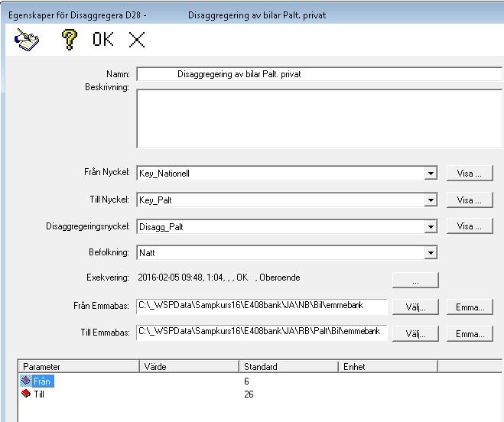
Task: Click the Exekvering status text
Action: point(219,278)
